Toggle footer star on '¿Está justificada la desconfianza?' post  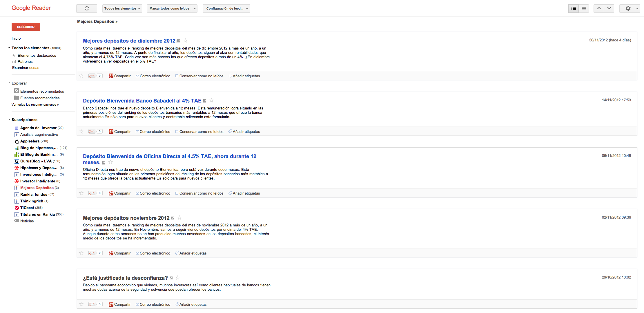click(81, 304)
